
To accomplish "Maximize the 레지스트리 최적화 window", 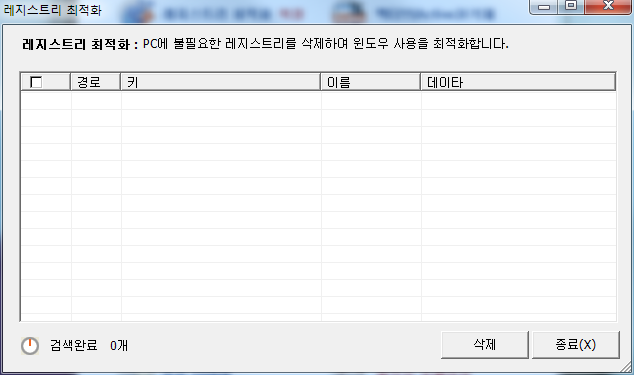I will [571, 6].
